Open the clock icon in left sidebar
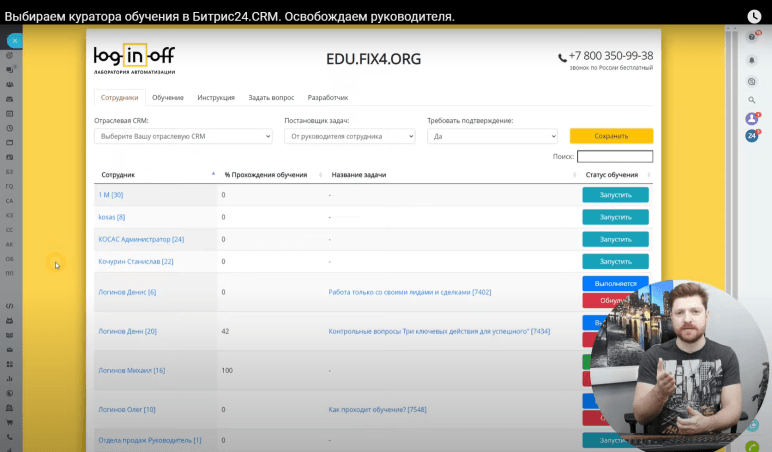 (x=9, y=128)
